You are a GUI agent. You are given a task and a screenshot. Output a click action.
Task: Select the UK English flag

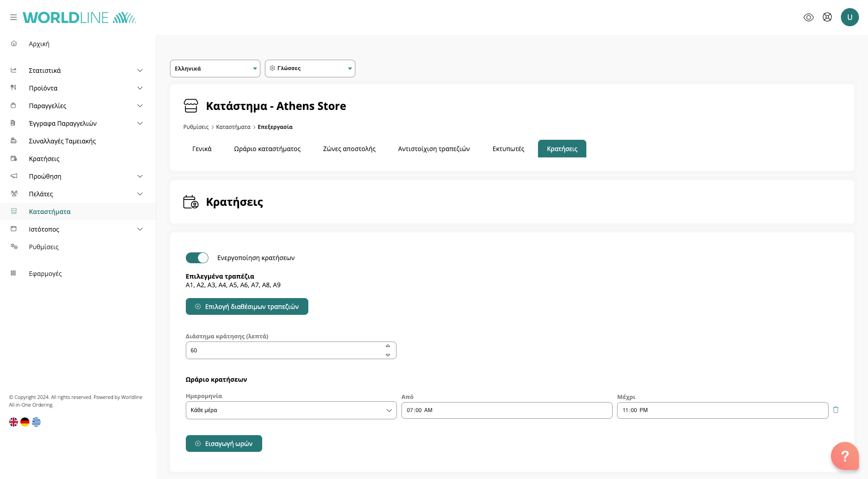[14, 422]
